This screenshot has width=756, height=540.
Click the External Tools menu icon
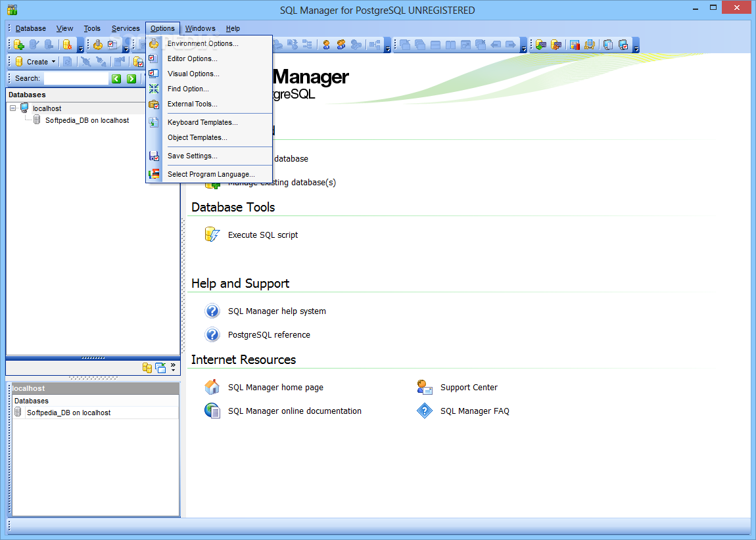click(154, 104)
